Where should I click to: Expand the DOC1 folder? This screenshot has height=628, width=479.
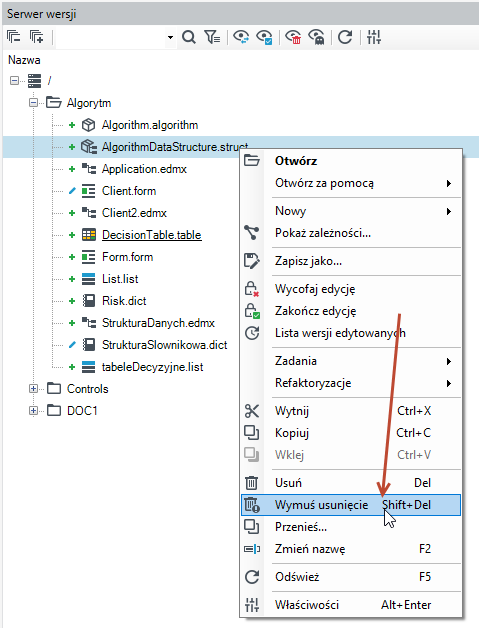[34, 411]
